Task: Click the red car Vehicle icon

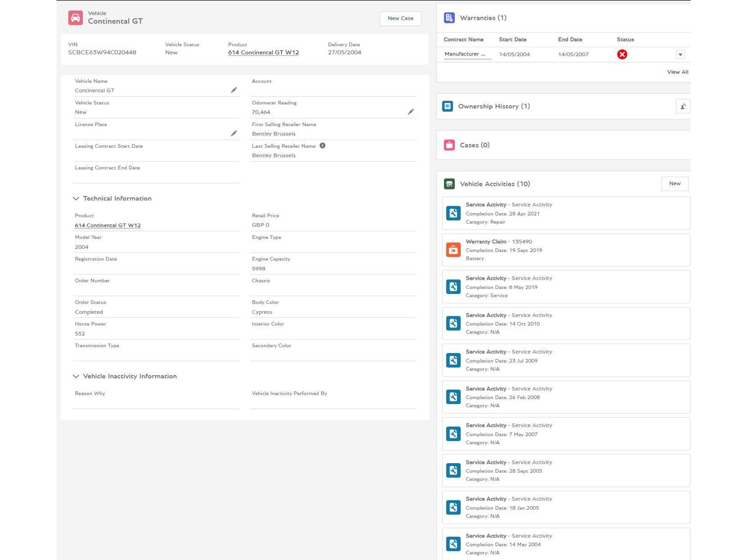Action: (x=75, y=18)
